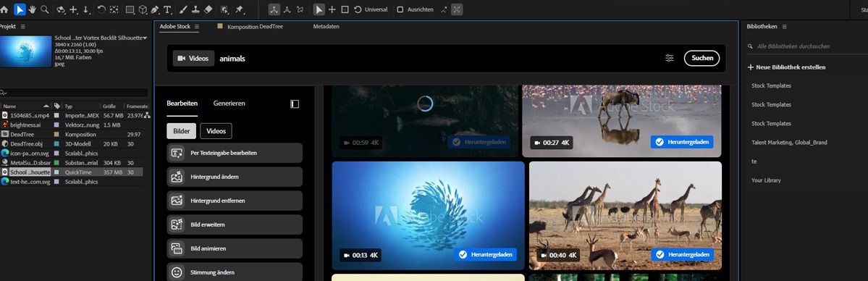Switch to the Videos option under Bearbeiten

click(216, 131)
